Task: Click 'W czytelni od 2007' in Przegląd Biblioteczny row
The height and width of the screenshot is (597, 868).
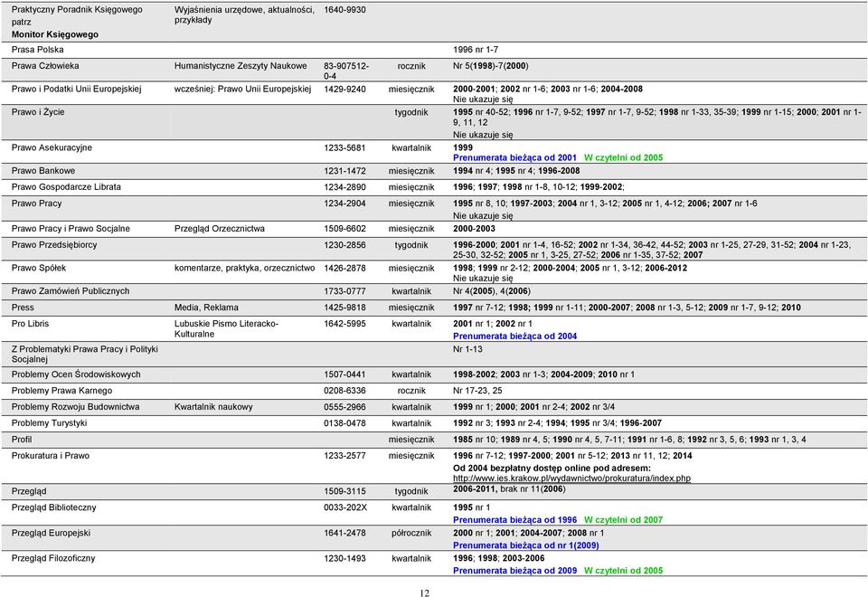Action: [623, 520]
